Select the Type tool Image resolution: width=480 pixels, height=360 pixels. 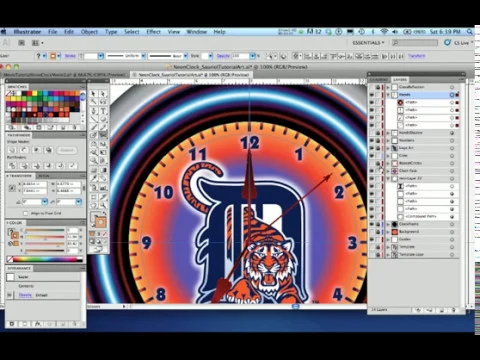tap(103, 111)
